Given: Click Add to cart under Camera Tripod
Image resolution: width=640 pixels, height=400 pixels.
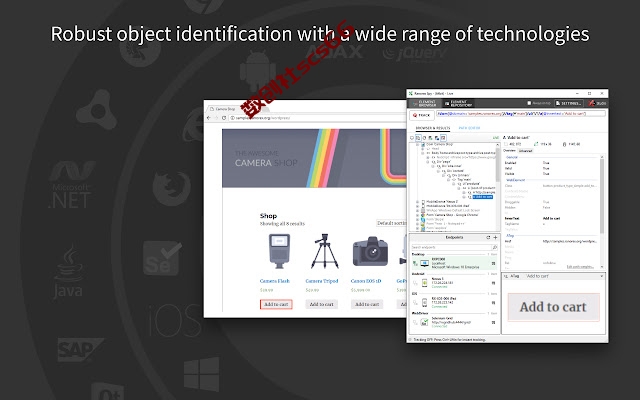Looking at the screenshot, I should pos(322,304).
